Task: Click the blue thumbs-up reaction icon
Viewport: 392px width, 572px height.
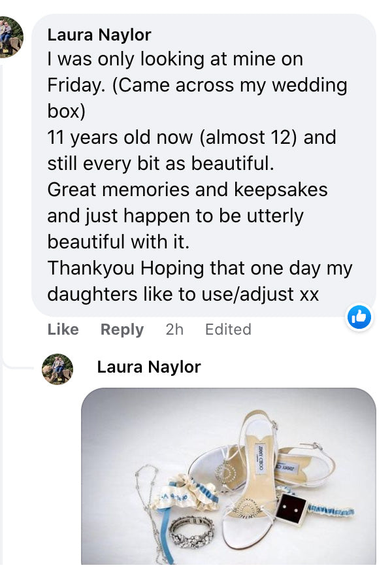Action: coord(359,318)
